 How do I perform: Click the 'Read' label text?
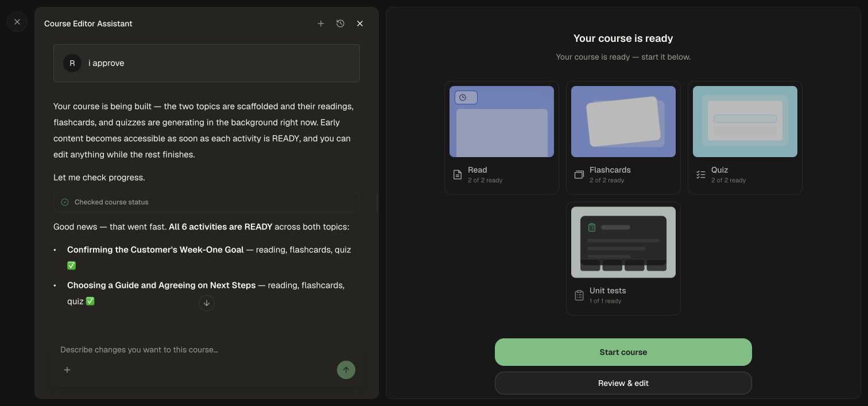(478, 170)
